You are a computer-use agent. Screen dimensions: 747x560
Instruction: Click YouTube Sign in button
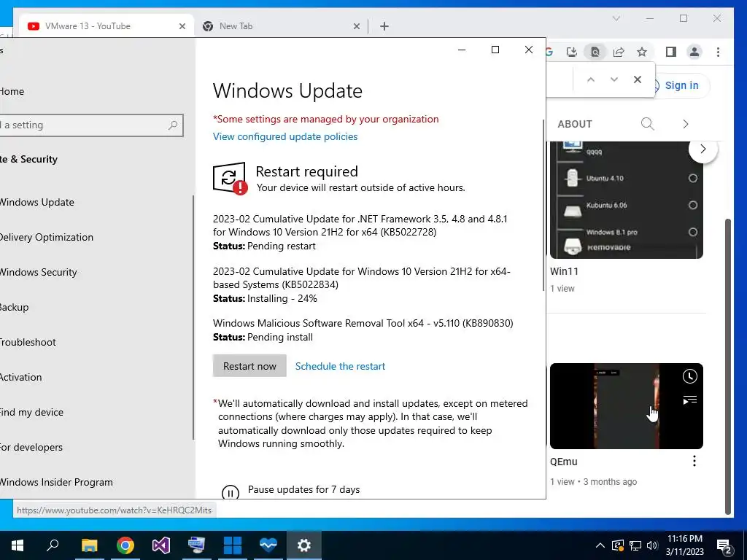click(681, 86)
